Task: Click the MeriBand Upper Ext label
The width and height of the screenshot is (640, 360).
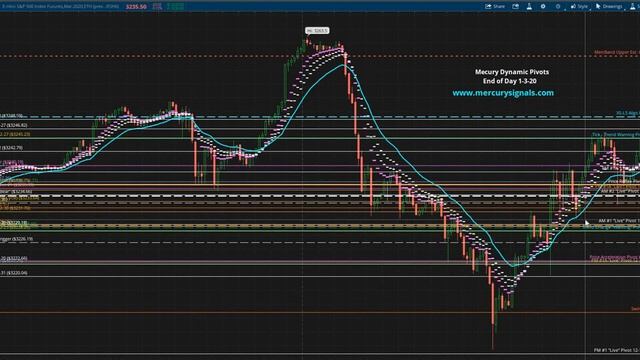Action: 617,52
